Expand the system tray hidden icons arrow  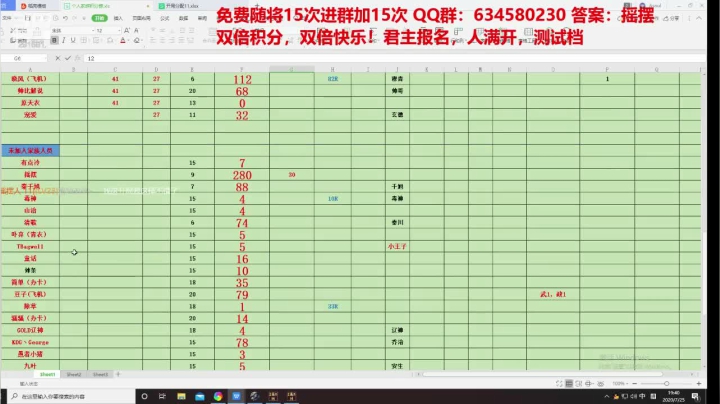[x=607, y=396]
